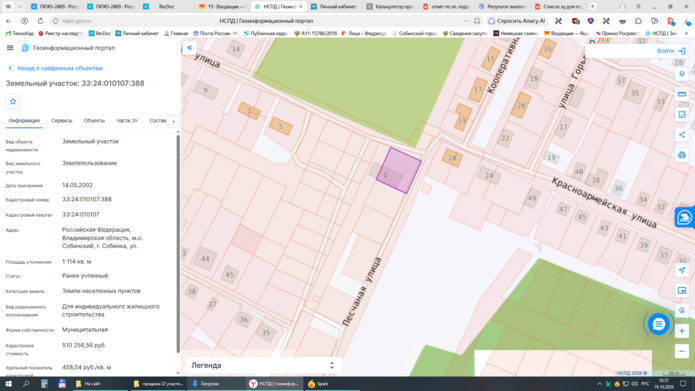This screenshot has width=695, height=391.
Task: Reload the page in the browser toolbar
Action: point(40,21)
